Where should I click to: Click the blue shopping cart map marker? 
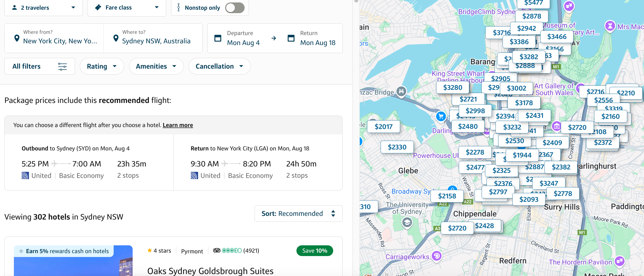tap(441, 116)
